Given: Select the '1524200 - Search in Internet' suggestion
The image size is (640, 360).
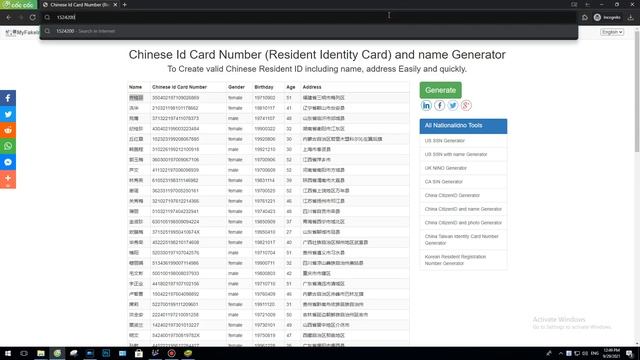Looking at the screenshot, I should tap(309, 31).
